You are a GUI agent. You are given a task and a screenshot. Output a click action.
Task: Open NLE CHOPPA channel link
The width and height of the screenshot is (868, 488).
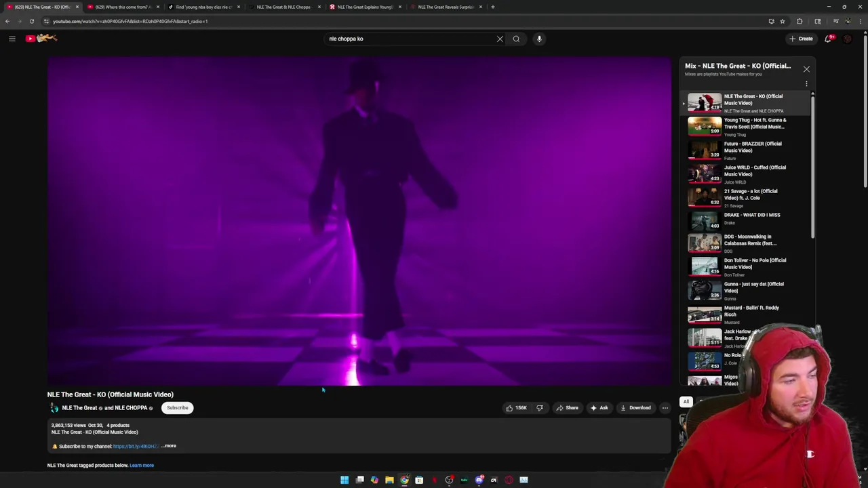click(131, 408)
